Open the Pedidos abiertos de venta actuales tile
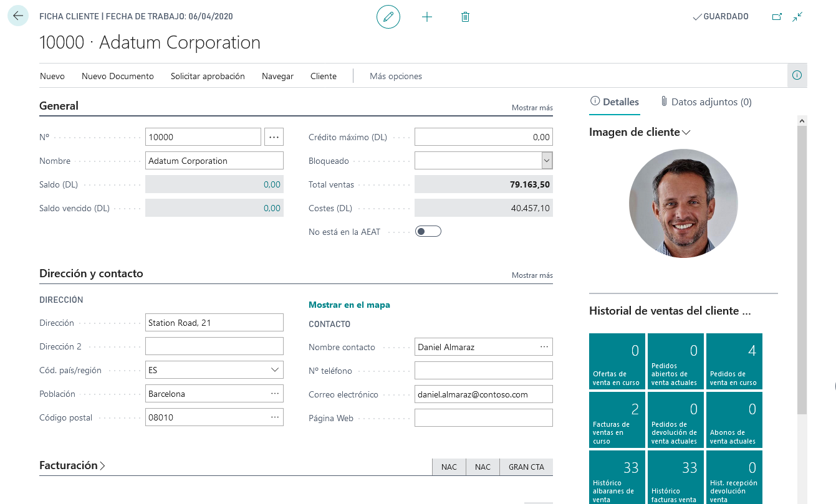Viewport: 836px width, 504px height. pos(676,361)
